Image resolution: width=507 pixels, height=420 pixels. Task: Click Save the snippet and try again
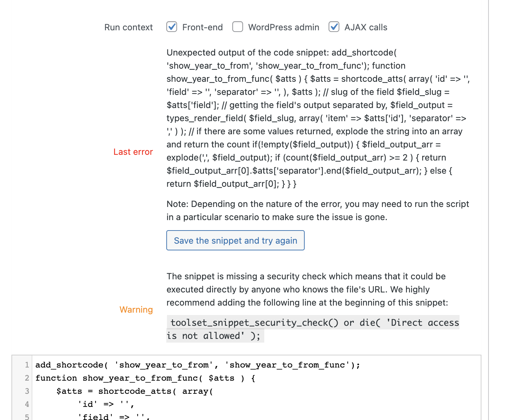pyautogui.click(x=235, y=240)
